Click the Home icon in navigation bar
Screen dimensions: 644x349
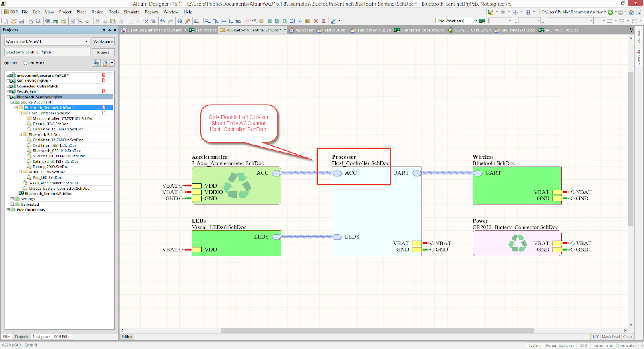tap(631, 12)
